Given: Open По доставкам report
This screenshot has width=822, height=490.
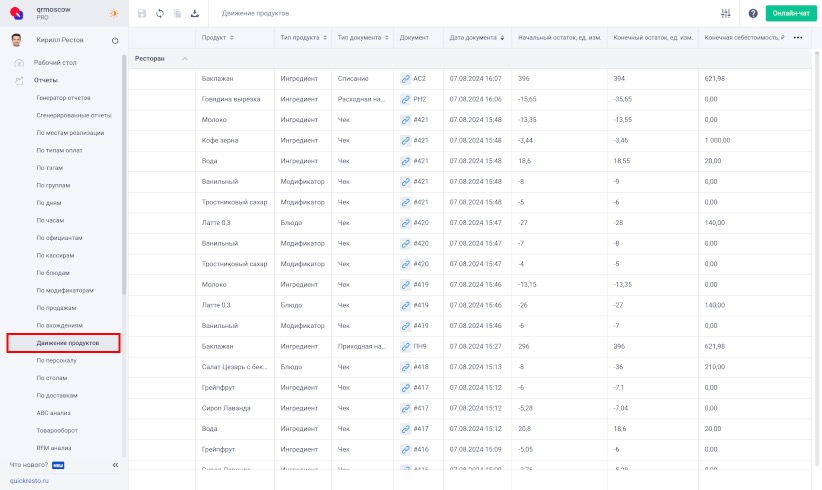Looking at the screenshot, I should click(x=57, y=396).
